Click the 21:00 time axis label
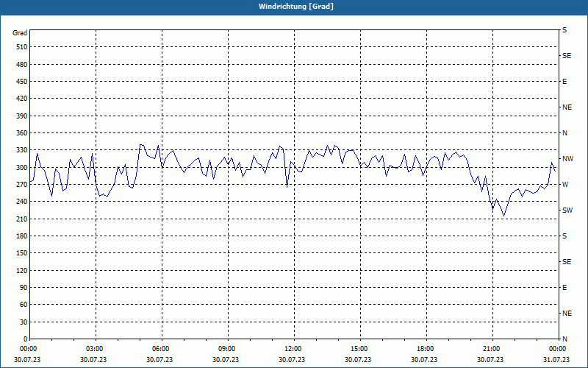Screen dimensions: 588x368 pyautogui.click(x=491, y=349)
